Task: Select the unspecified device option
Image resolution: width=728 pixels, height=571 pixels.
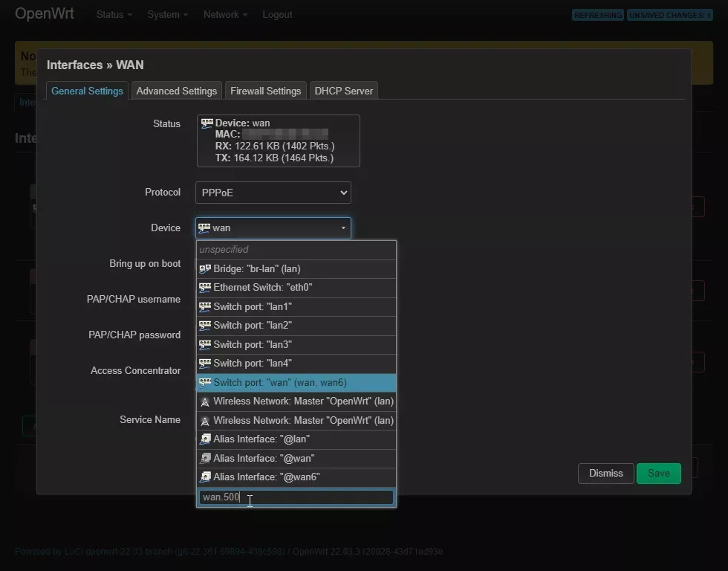Action: pos(296,250)
